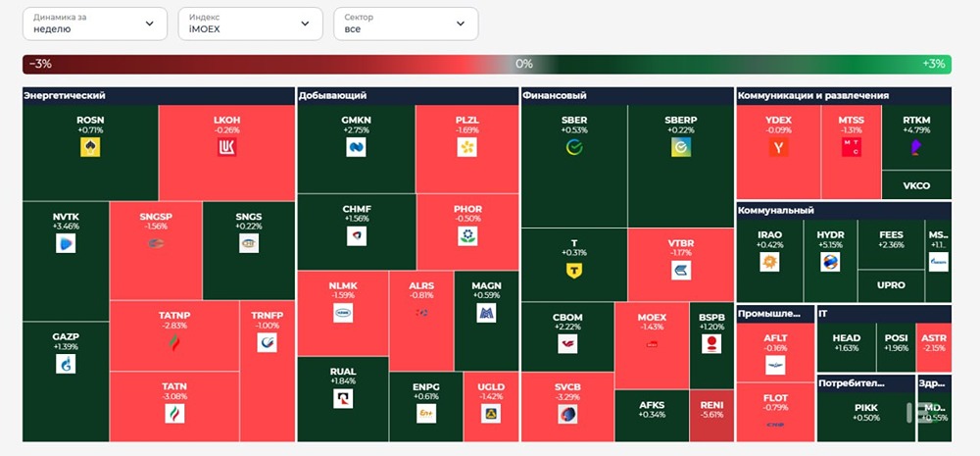980x456 pixels.
Task: Click the ALRS -0.81% label
Action: 421,290
